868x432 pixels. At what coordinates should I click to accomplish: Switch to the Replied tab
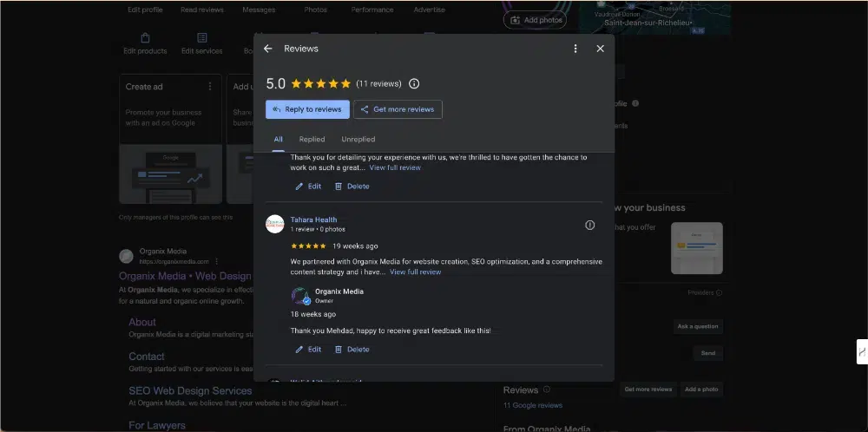[x=312, y=140]
